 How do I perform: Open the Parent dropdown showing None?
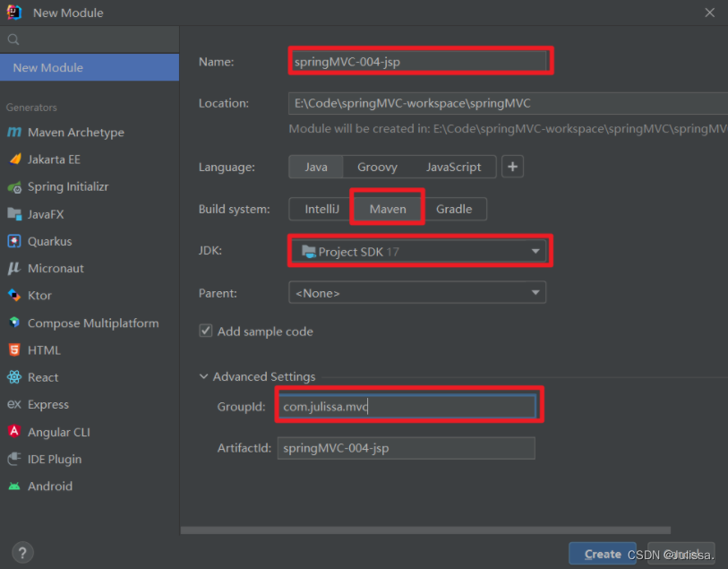coord(417,292)
